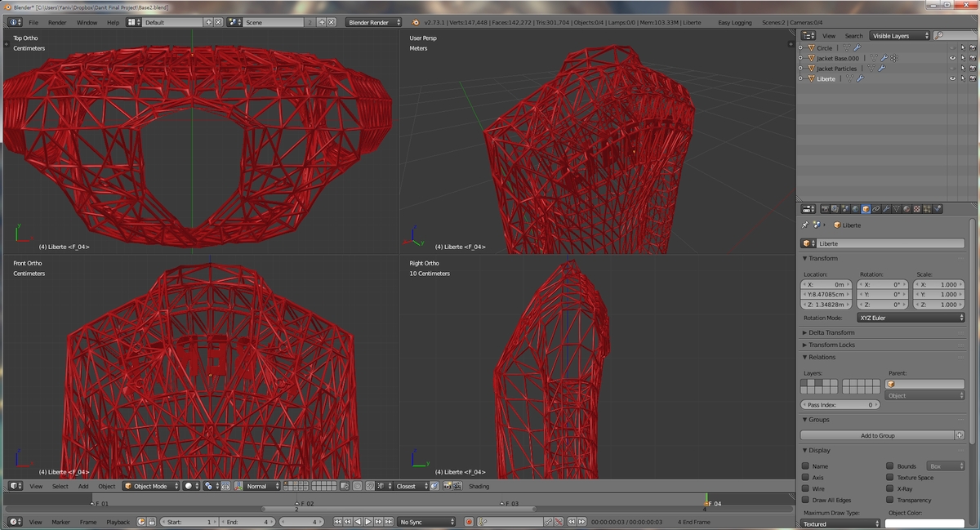Enable the X-Ray display checkbox
The image size is (980, 530).
coord(889,488)
